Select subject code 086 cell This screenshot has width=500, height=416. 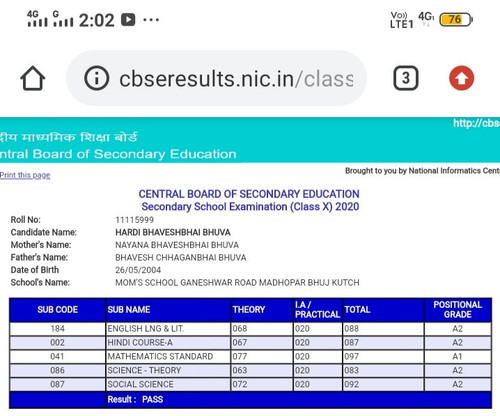click(58, 370)
